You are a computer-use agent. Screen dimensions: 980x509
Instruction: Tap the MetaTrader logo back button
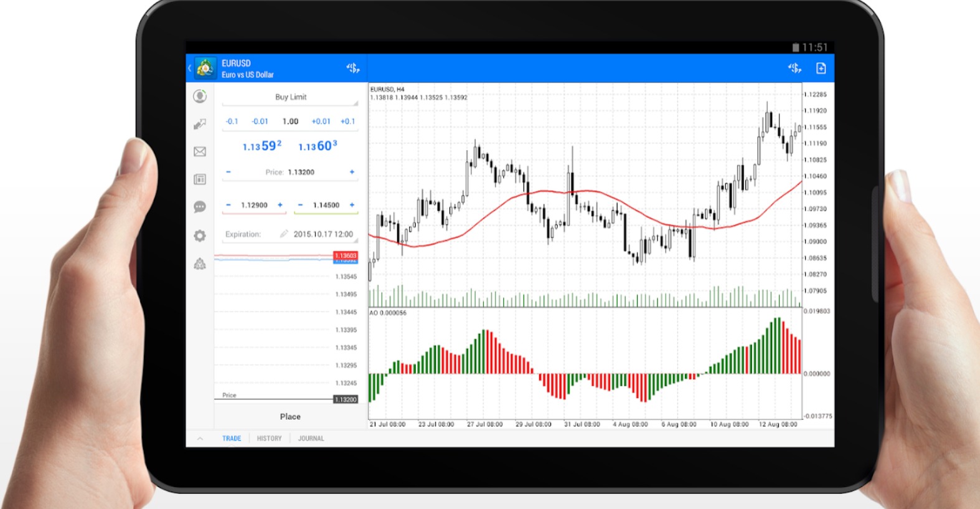[x=204, y=68]
